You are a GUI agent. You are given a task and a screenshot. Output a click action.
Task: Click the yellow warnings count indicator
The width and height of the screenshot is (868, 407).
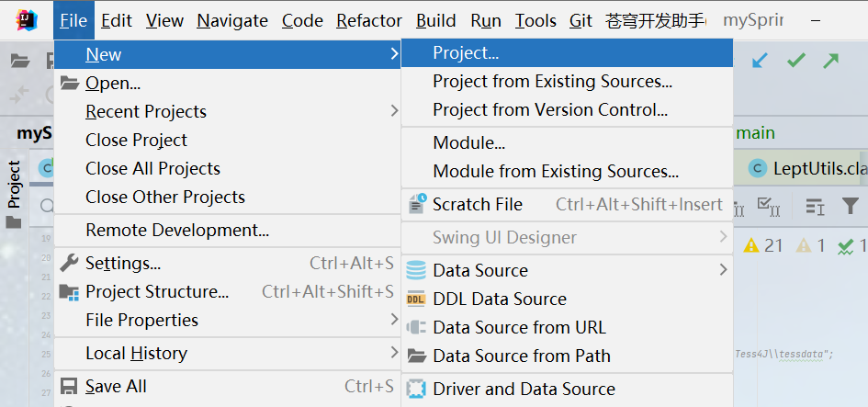(762, 245)
